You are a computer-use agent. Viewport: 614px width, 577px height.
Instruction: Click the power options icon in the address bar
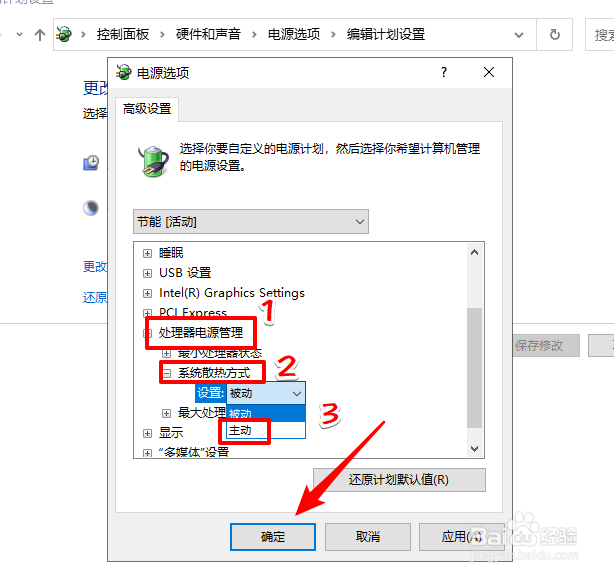click(64, 34)
